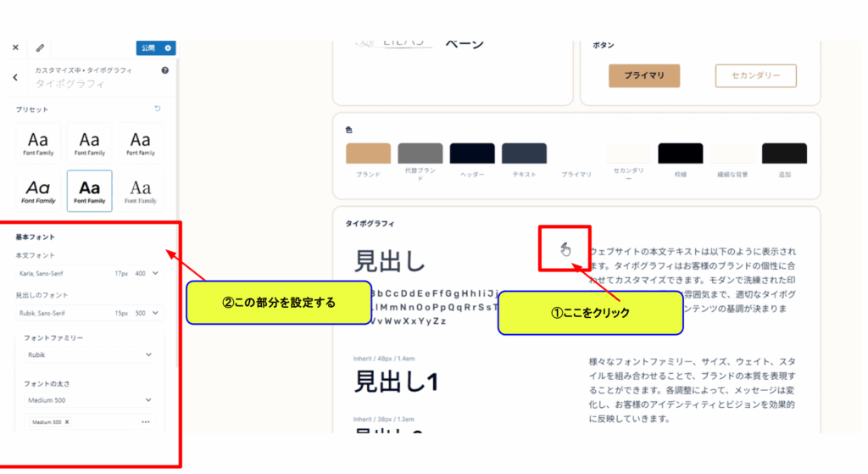Open the help question mark icon
This screenshot has width=868, height=474.
click(165, 70)
